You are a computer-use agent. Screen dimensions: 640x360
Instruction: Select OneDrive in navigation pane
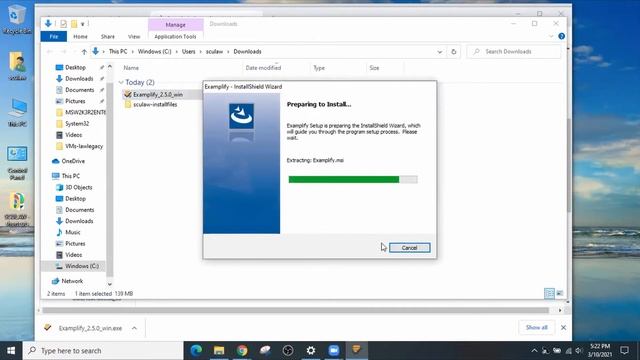73,161
